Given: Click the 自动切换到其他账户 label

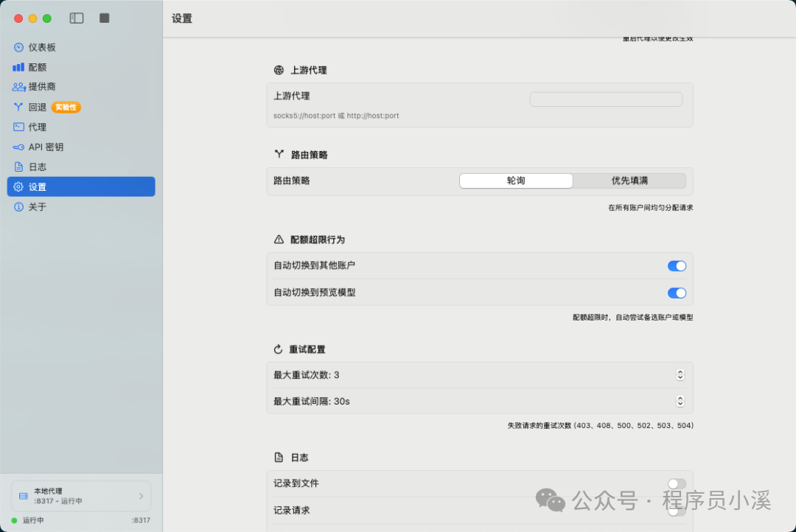Looking at the screenshot, I should (314, 265).
